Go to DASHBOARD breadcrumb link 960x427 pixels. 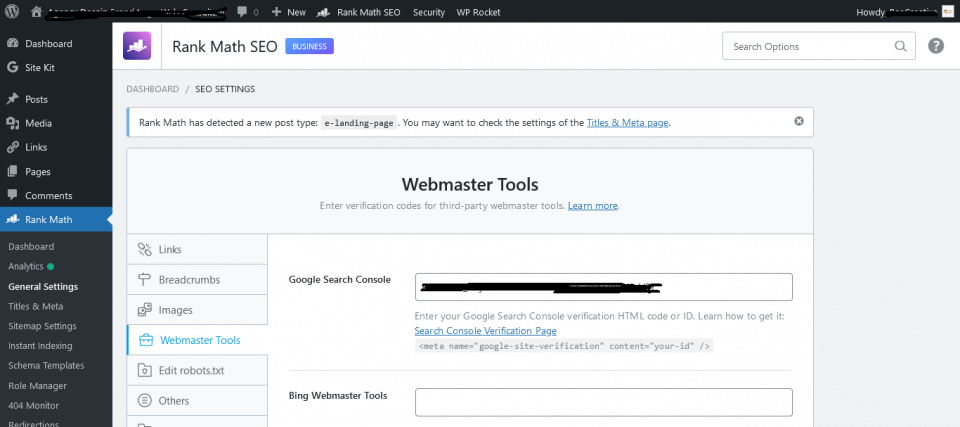[152, 89]
